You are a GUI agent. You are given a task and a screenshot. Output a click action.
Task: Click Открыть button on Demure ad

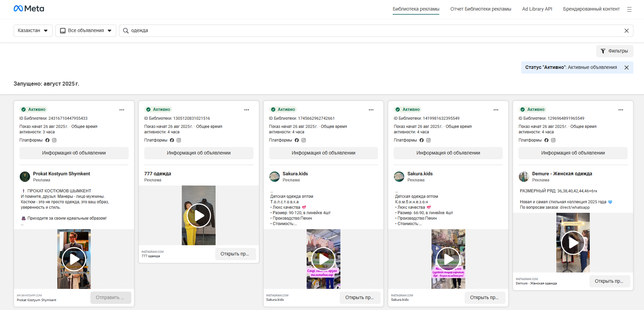point(609,281)
